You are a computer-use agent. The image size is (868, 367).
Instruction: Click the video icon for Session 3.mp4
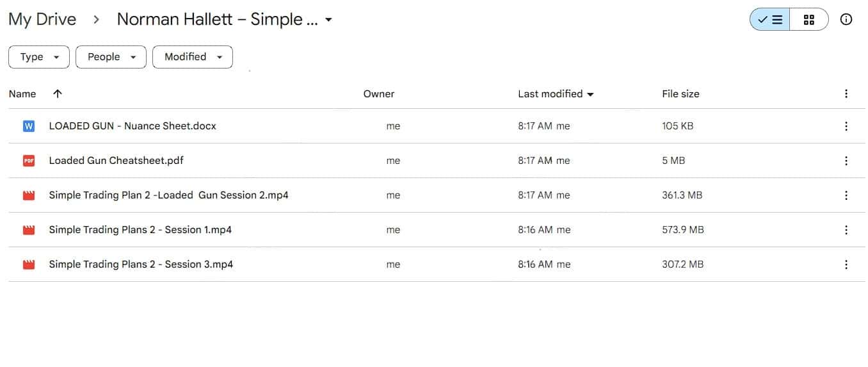pyautogui.click(x=28, y=265)
